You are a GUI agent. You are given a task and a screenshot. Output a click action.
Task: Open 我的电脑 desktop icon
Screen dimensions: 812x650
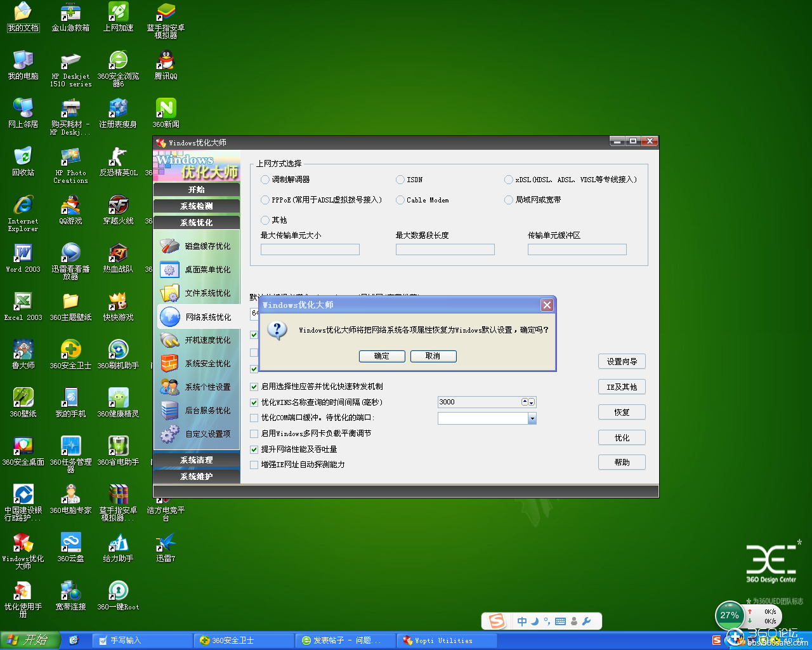tap(23, 65)
